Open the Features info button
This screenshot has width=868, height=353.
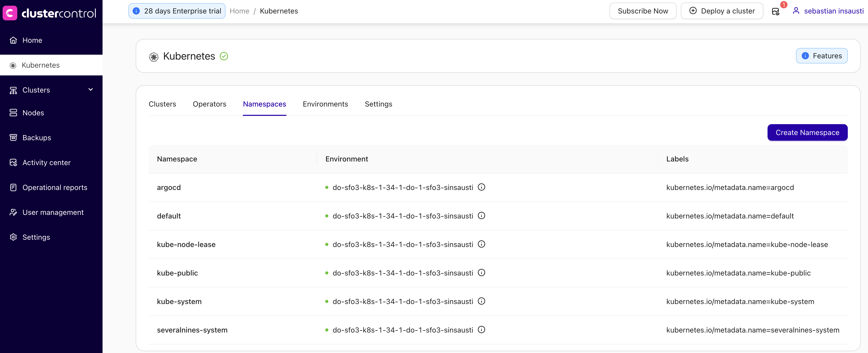(x=821, y=56)
